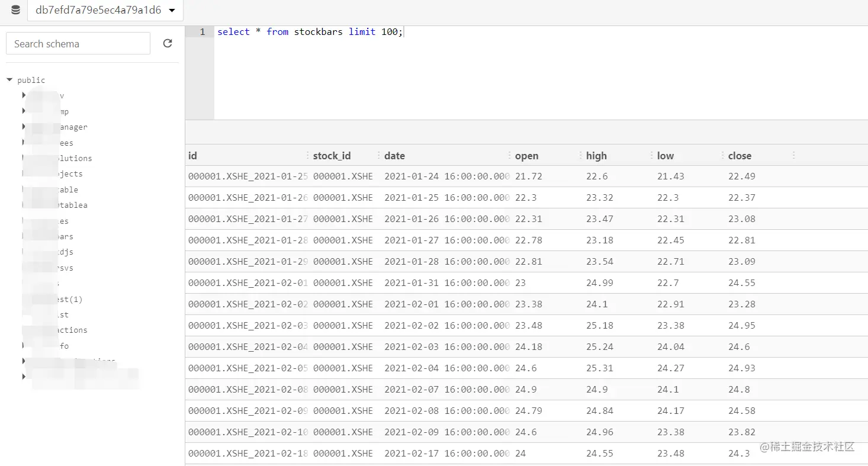Select high value 25.18

click(600, 325)
